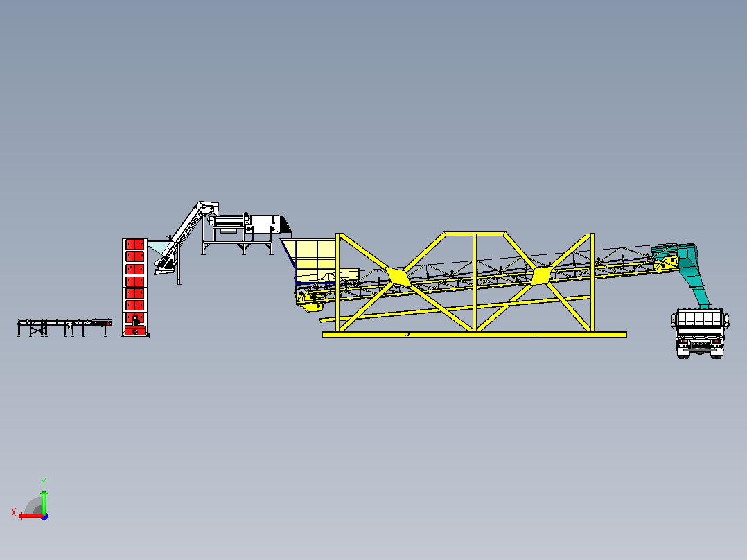Image resolution: width=747 pixels, height=560 pixels.
Task: Select the yellow base beam of the truss frame
Action: 475,335
